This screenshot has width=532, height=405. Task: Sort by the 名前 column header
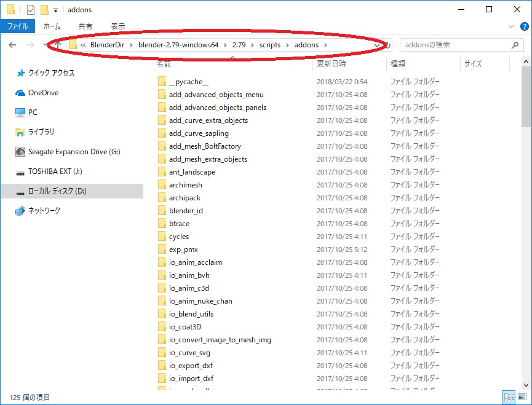[x=164, y=63]
